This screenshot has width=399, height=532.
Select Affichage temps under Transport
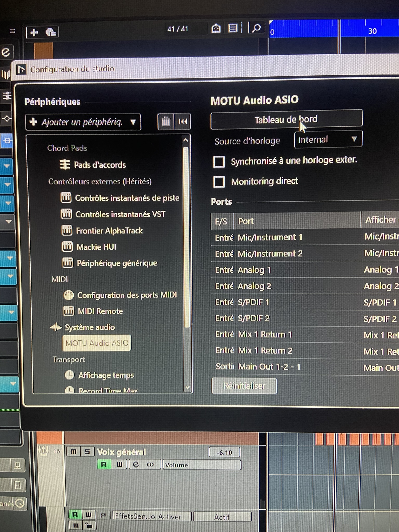pos(106,375)
